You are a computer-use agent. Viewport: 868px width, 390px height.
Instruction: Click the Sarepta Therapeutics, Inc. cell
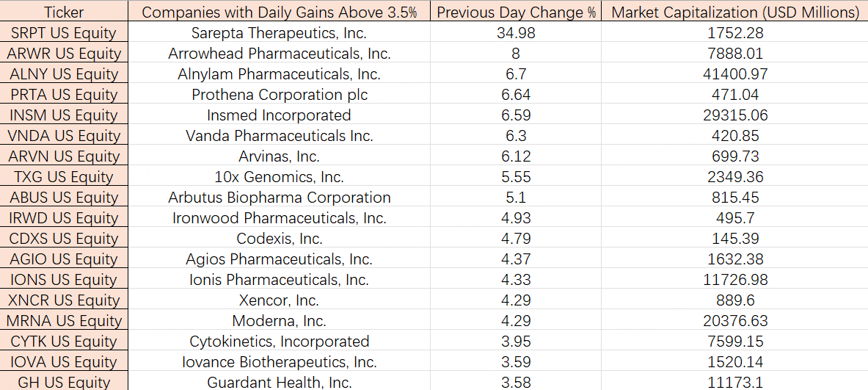(x=279, y=33)
